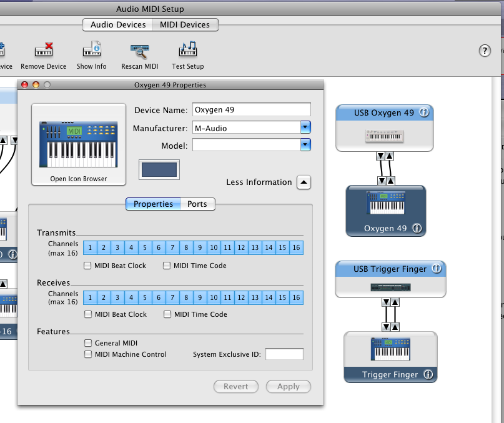Collapse with the Less Information triangle button
This screenshot has width=504, height=423.
[304, 182]
